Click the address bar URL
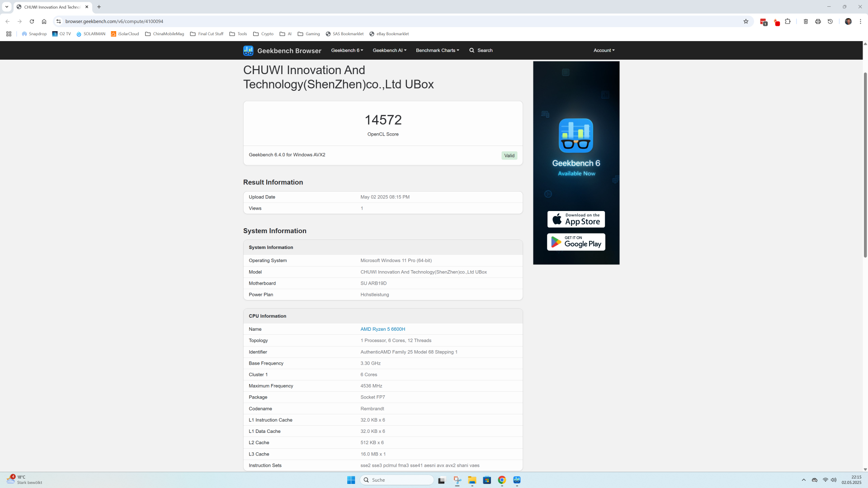Viewport: 868px width, 488px height. (x=114, y=21)
